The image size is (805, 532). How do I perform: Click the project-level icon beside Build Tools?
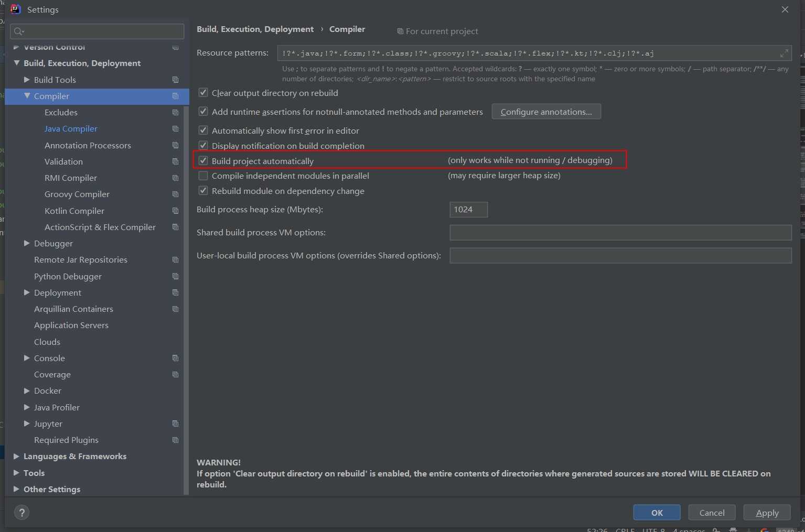[176, 80]
